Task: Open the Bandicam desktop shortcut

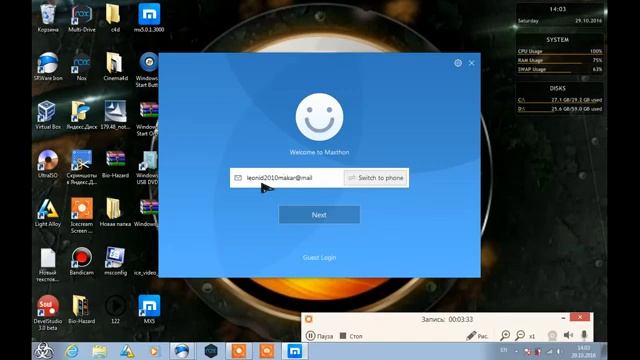Action: click(82, 261)
